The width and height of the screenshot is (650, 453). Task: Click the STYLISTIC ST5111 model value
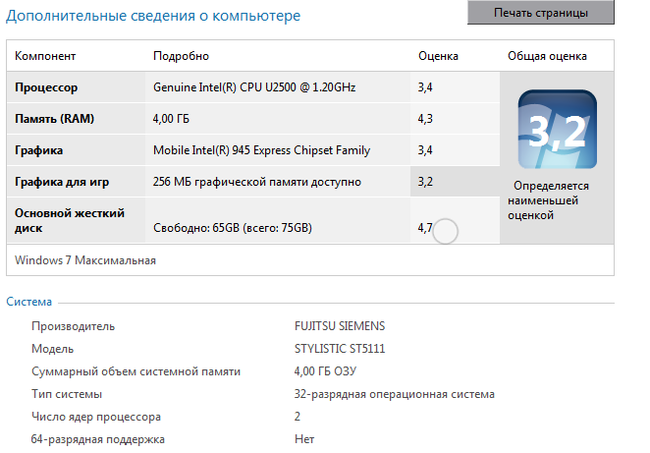click(x=337, y=348)
